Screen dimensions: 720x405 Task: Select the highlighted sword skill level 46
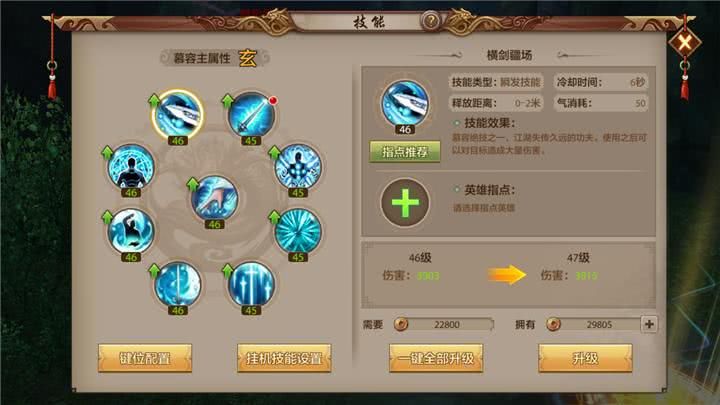[178, 115]
